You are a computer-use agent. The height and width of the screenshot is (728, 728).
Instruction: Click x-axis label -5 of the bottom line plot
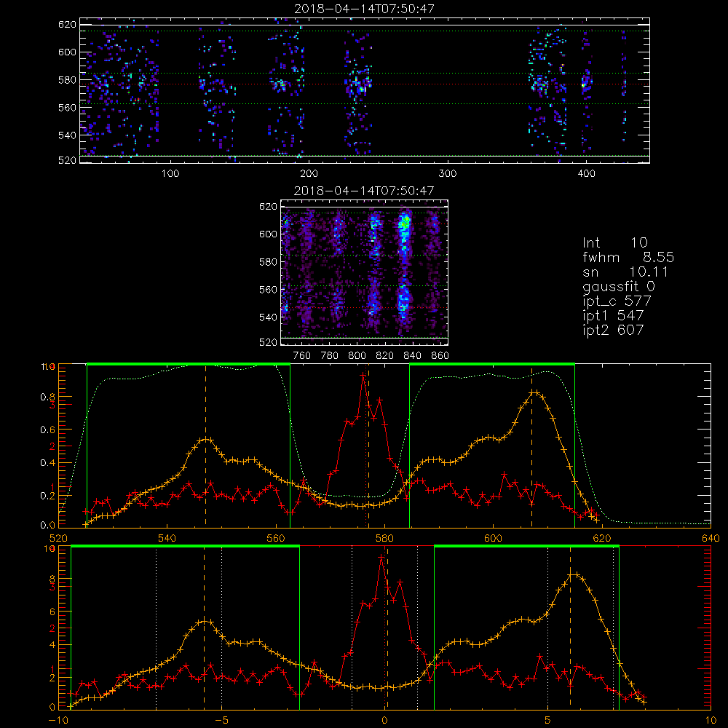click(221, 721)
